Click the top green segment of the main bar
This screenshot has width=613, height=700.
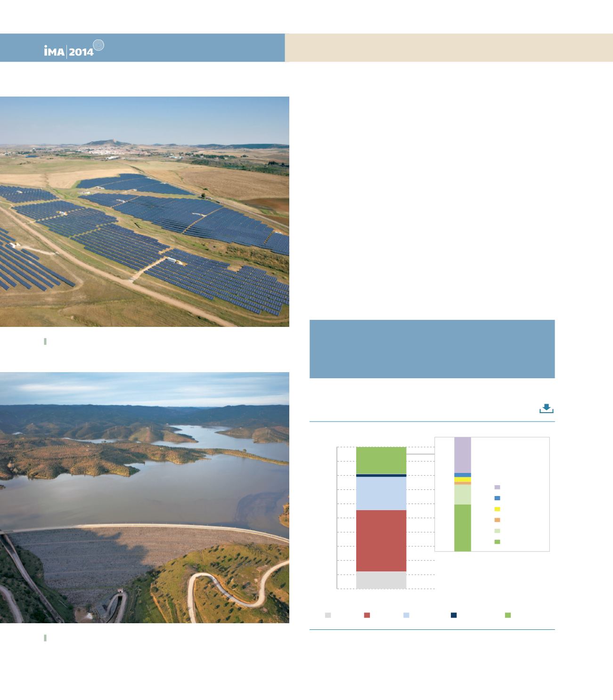[x=381, y=460]
